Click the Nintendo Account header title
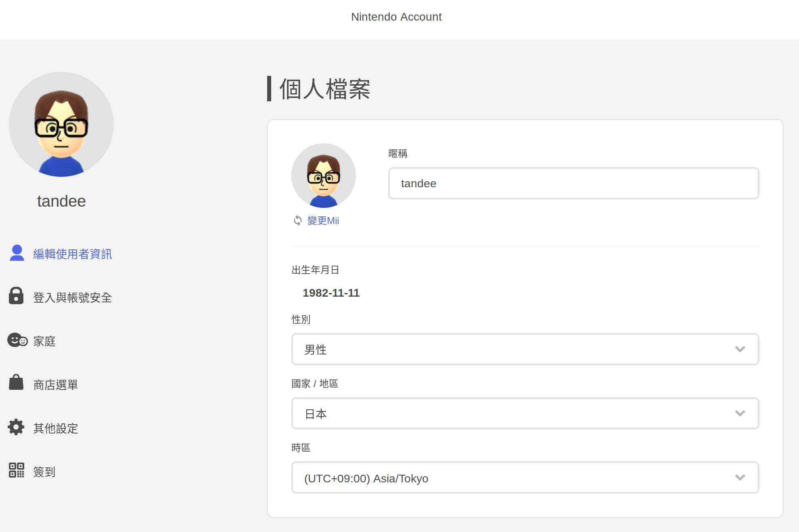Image resolution: width=799 pixels, height=532 pixels. [x=396, y=17]
